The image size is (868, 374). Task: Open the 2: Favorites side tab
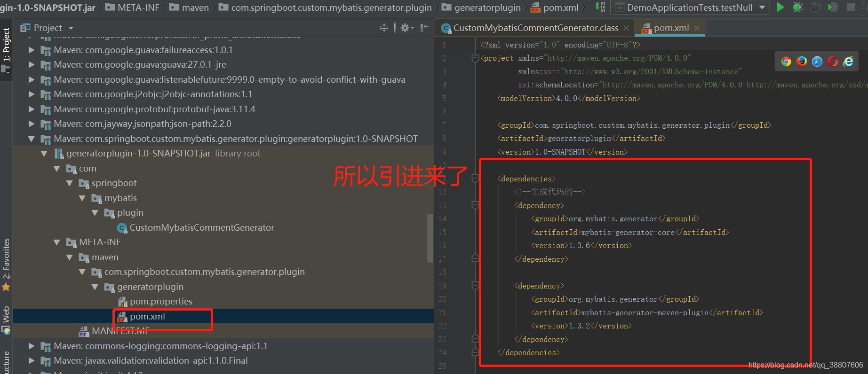point(6,265)
